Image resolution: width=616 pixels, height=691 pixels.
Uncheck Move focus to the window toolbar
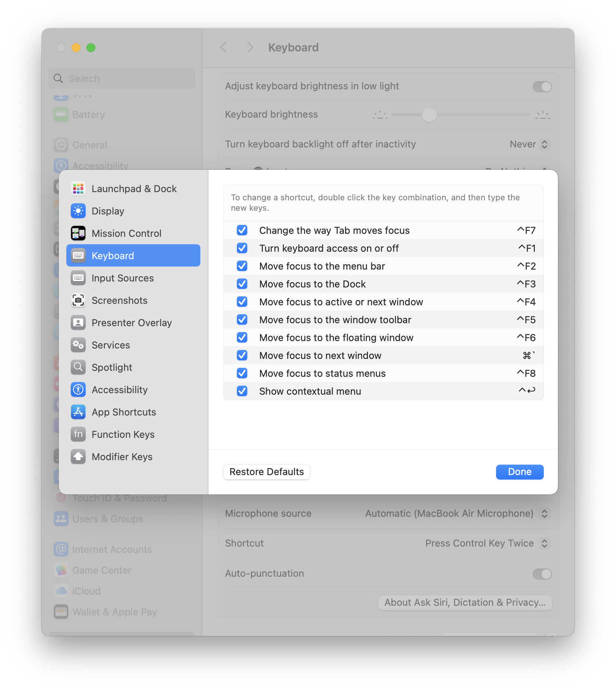click(x=242, y=320)
